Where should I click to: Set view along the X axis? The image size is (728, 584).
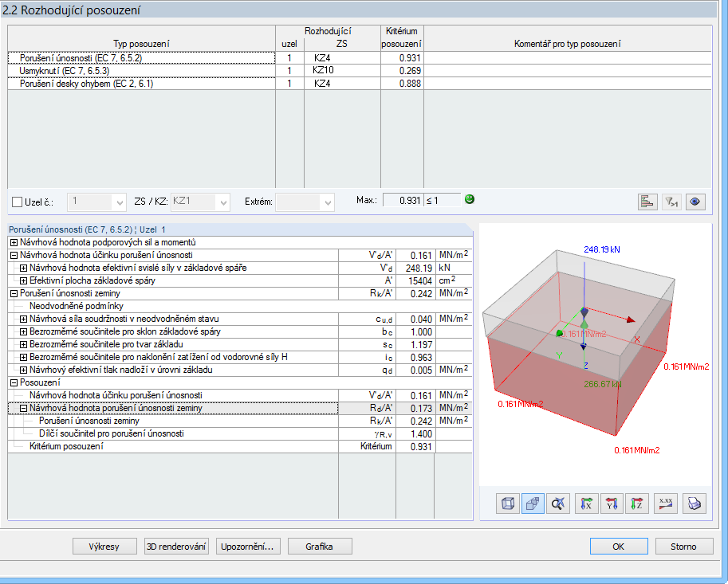(x=587, y=504)
